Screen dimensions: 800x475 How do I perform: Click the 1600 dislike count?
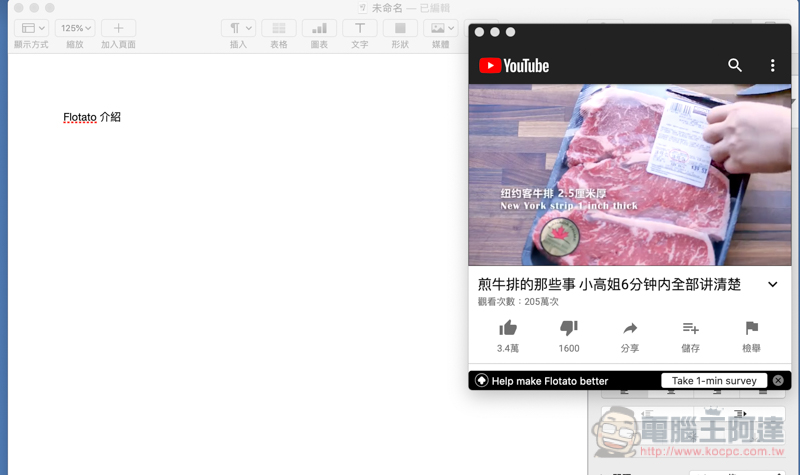pyautogui.click(x=569, y=348)
